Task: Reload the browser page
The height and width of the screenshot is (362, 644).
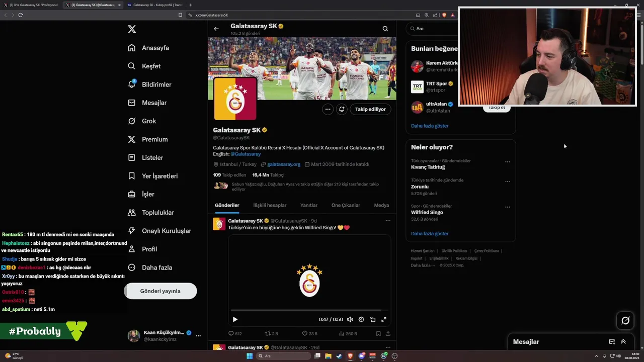Action: coord(20,15)
